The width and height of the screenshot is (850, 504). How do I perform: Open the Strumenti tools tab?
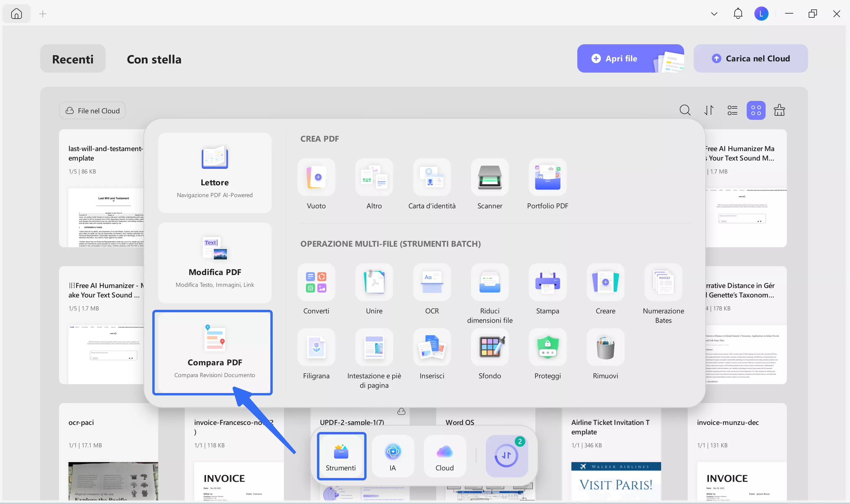341,456
